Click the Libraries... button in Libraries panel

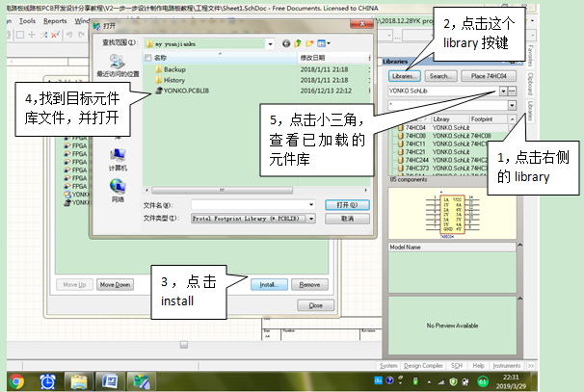(404, 76)
